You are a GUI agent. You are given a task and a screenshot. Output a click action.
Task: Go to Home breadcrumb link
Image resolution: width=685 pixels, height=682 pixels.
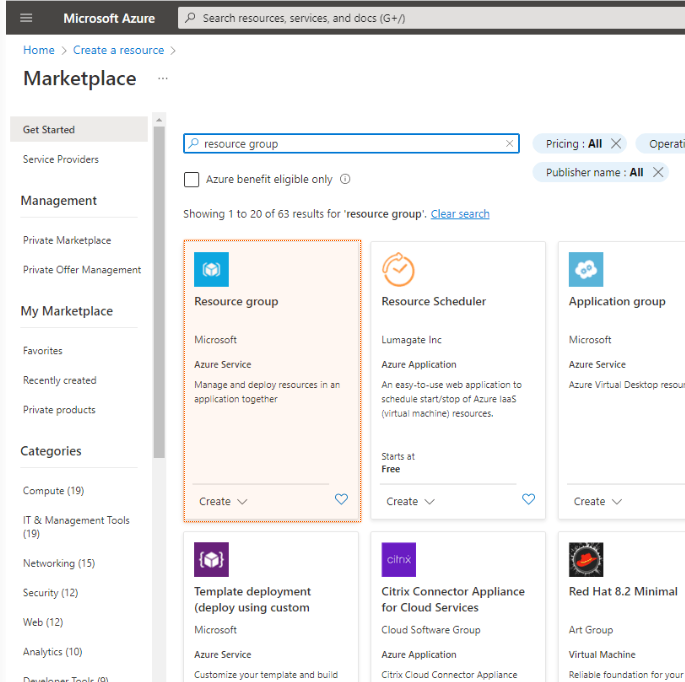(39, 50)
